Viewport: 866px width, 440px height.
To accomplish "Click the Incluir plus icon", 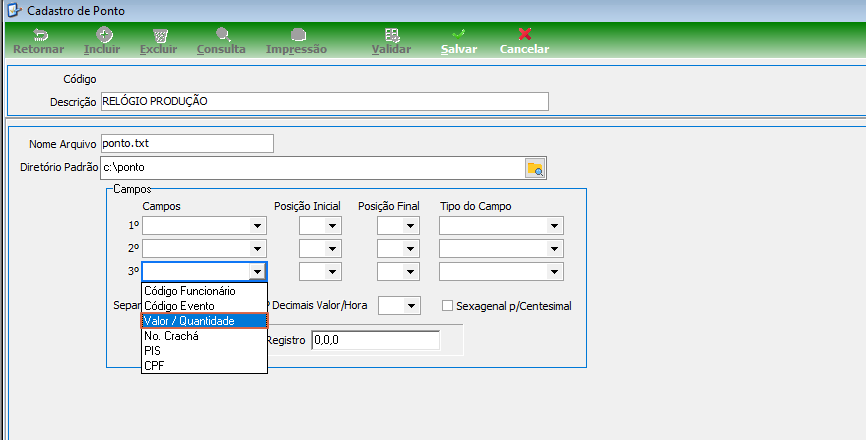I will tap(104, 35).
